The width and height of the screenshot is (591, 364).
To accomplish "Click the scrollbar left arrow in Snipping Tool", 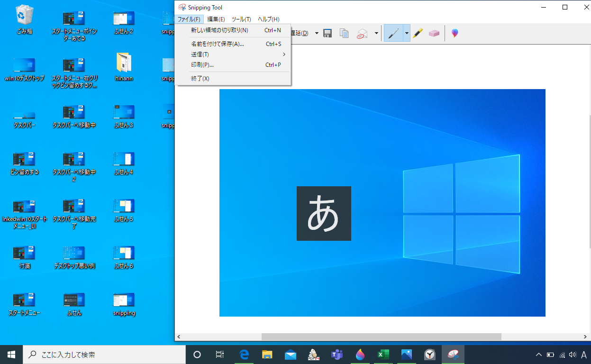I will point(179,337).
